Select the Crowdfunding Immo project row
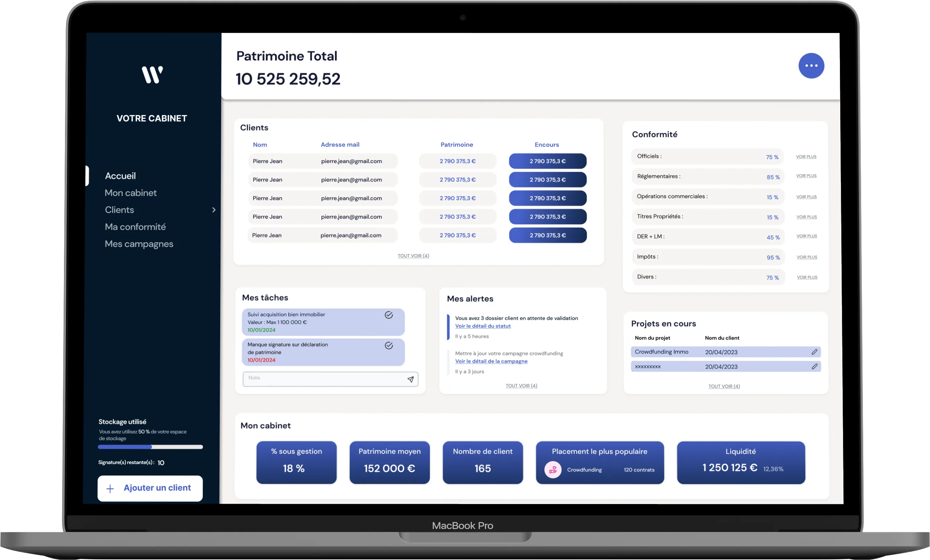This screenshot has width=930, height=560. click(x=726, y=352)
